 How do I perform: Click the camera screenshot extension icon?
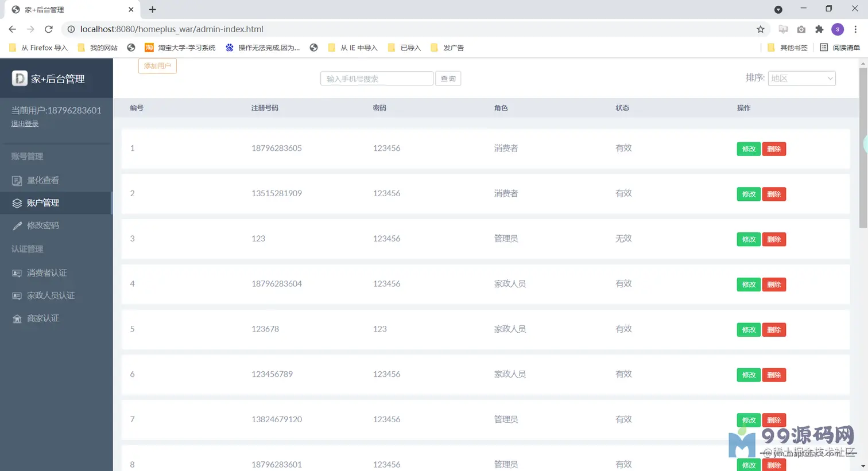[801, 29]
